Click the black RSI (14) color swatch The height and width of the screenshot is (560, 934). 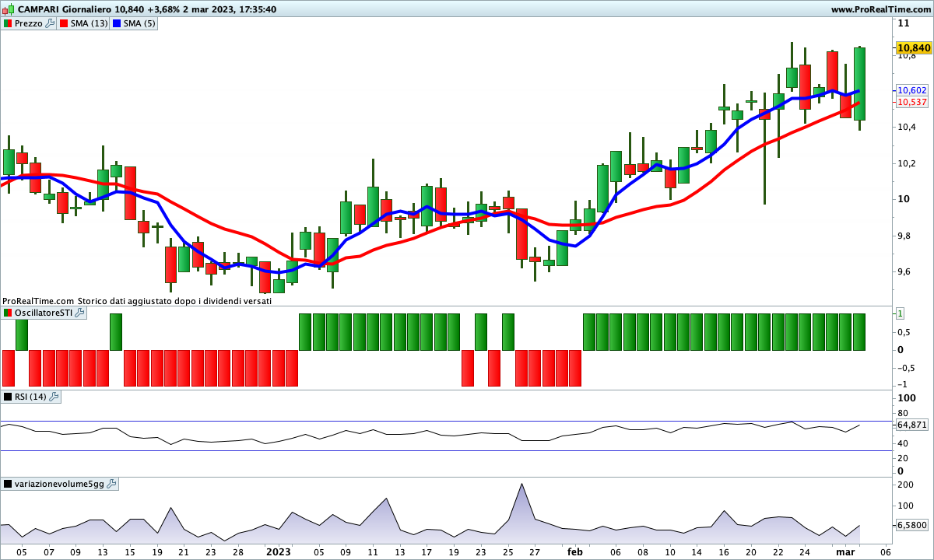tap(8, 397)
